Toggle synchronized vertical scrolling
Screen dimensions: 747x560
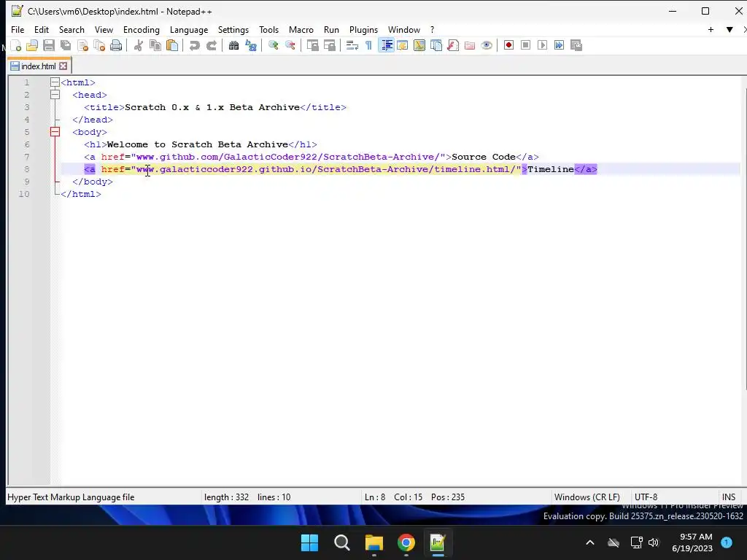[312, 45]
